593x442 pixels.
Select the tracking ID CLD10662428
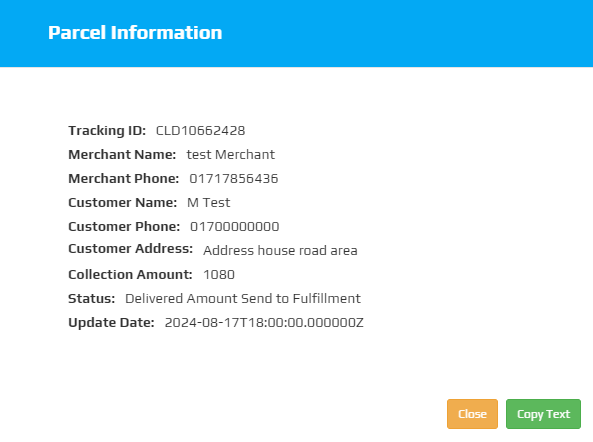200,131
